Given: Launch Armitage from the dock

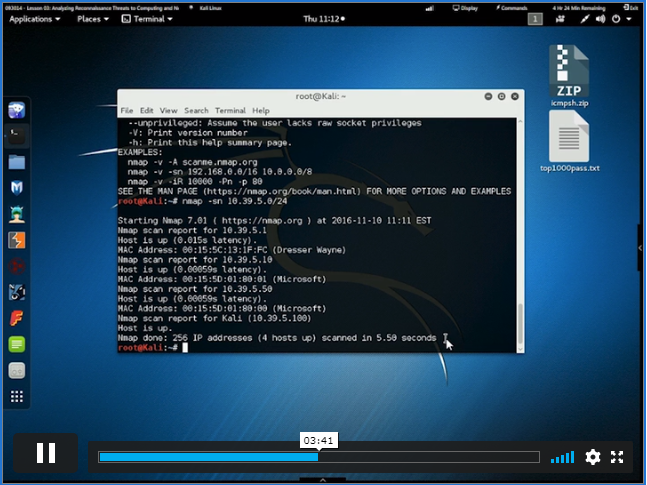Looking at the screenshot, I should click(x=17, y=214).
